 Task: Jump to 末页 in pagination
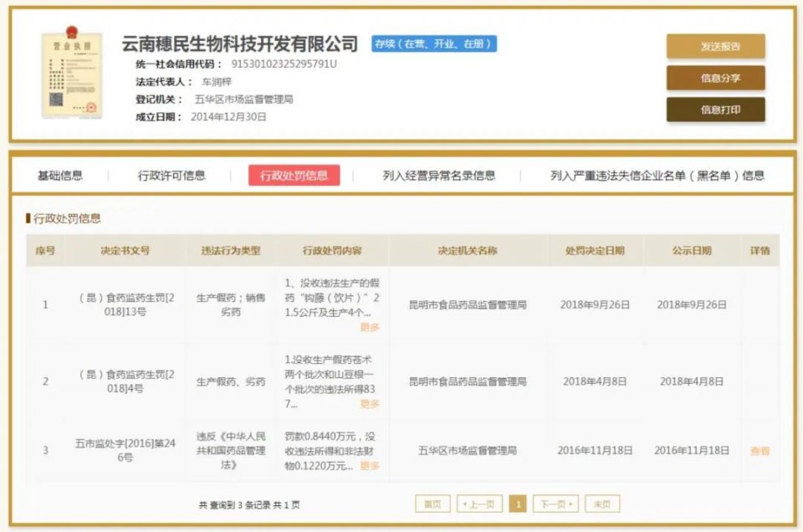602,504
